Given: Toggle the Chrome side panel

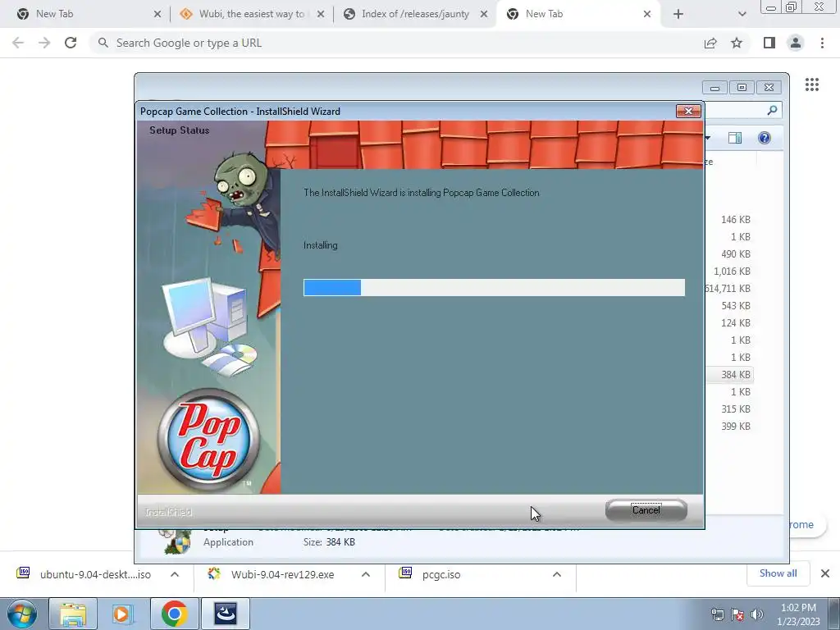Looking at the screenshot, I should (769, 43).
